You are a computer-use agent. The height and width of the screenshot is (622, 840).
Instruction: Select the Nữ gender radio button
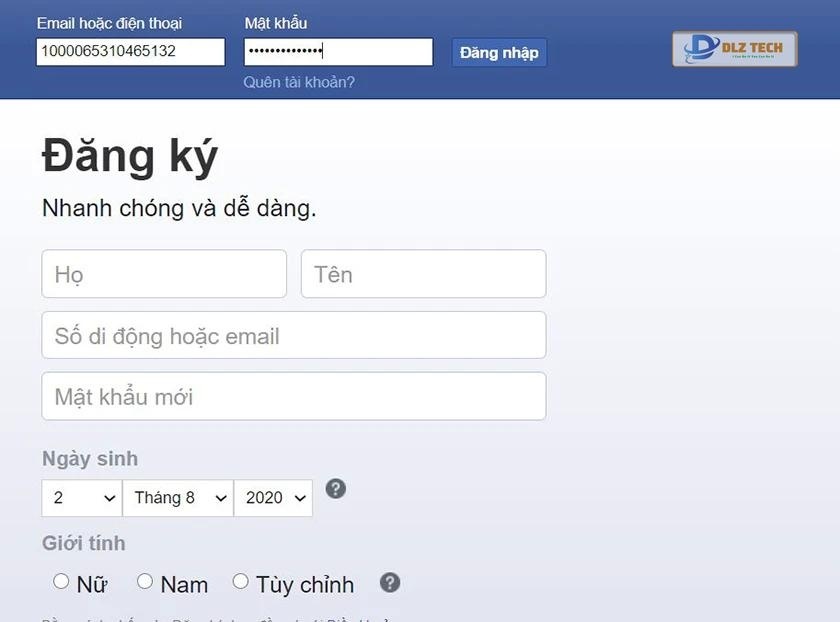61,580
